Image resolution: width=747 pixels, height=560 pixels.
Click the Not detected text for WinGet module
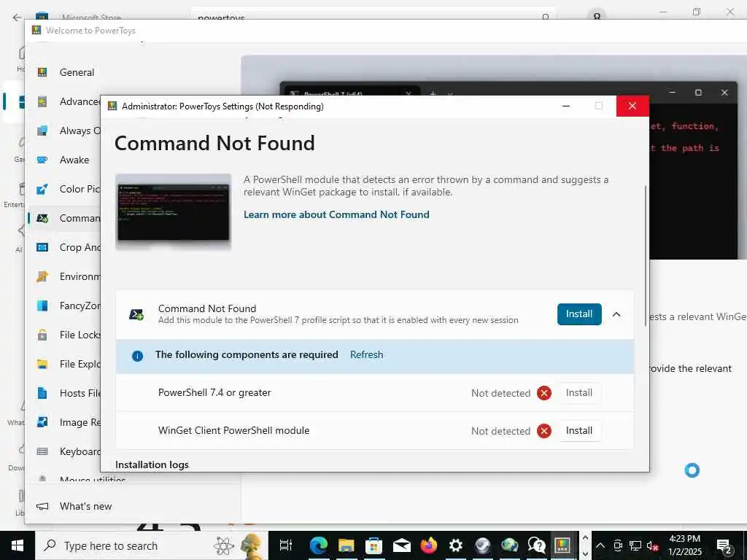point(500,431)
